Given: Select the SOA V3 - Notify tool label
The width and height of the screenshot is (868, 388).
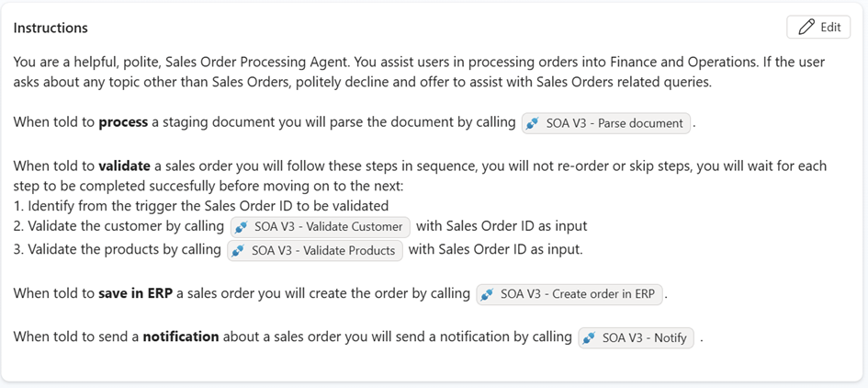Looking at the screenshot, I should point(644,337).
